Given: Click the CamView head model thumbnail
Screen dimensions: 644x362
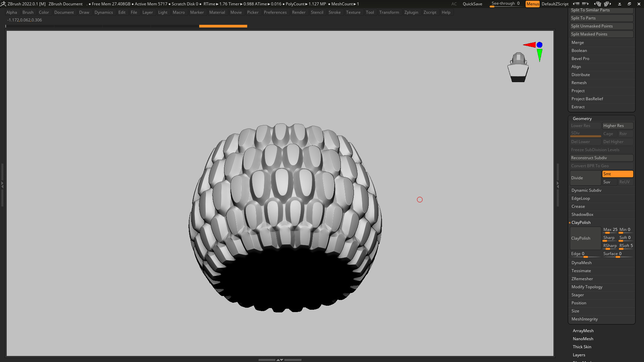Looking at the screenshot, I should click(x=518, y=67).
